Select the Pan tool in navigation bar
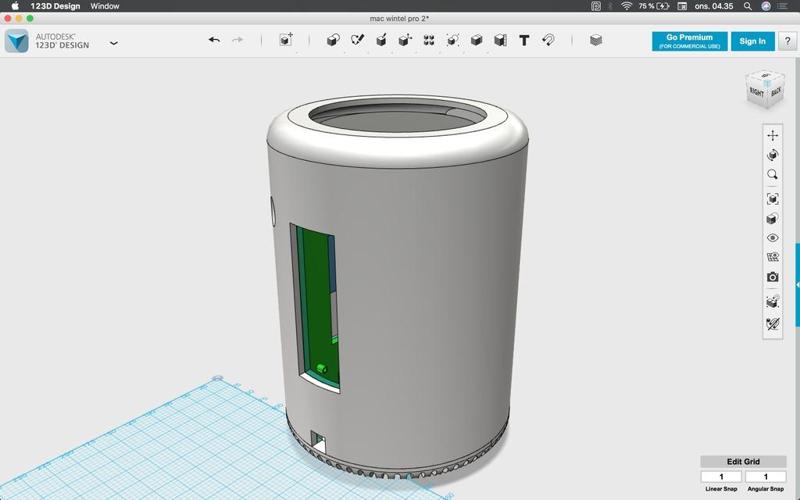 (772, 135)
